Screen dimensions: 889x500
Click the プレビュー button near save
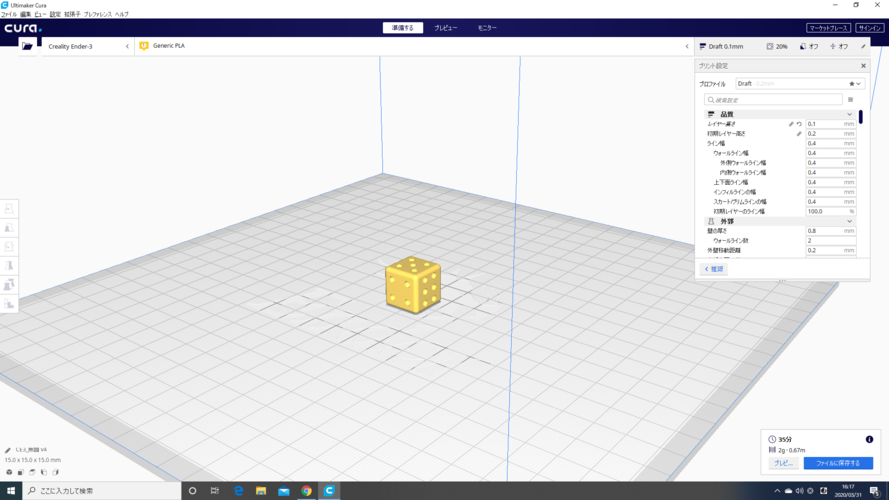click(784, 463)
